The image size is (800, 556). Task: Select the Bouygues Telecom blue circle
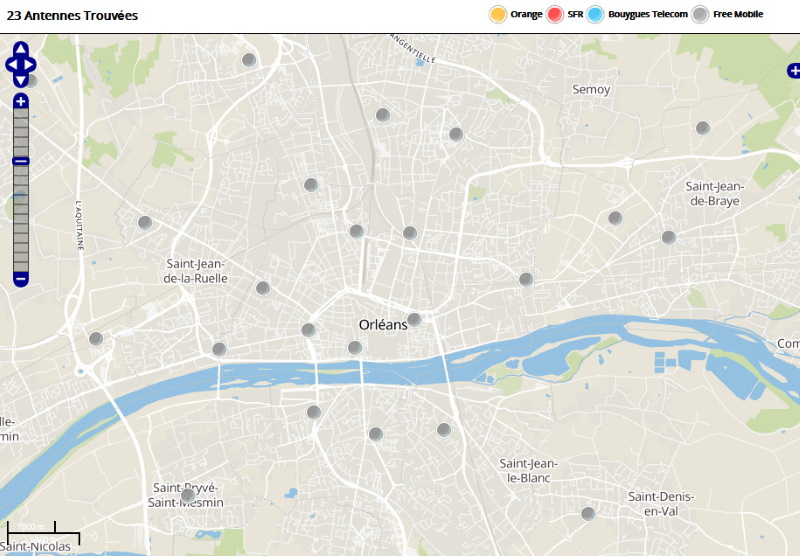pos(596,14)
